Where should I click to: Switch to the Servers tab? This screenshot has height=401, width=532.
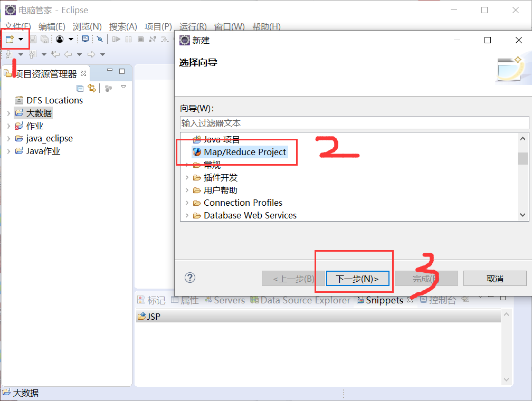pos(230,300)
